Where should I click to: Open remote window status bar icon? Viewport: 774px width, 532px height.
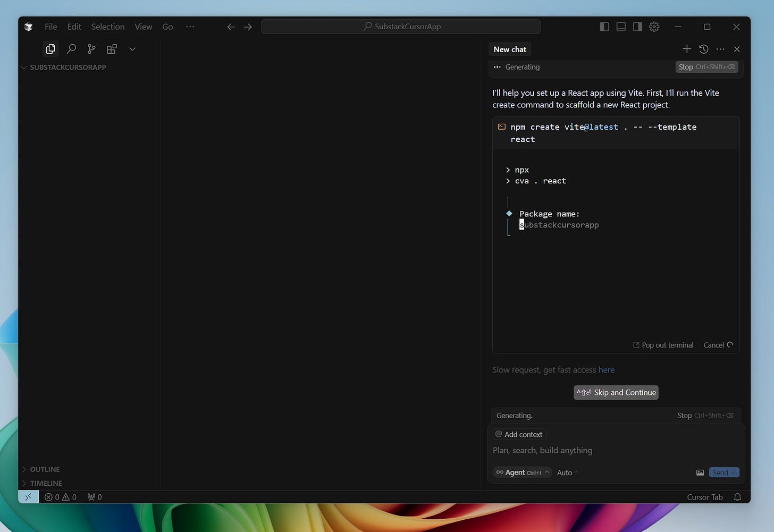coord(28,497)
